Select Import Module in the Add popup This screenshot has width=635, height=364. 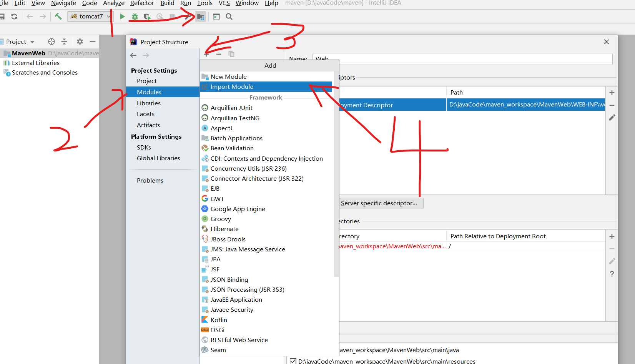266,86
